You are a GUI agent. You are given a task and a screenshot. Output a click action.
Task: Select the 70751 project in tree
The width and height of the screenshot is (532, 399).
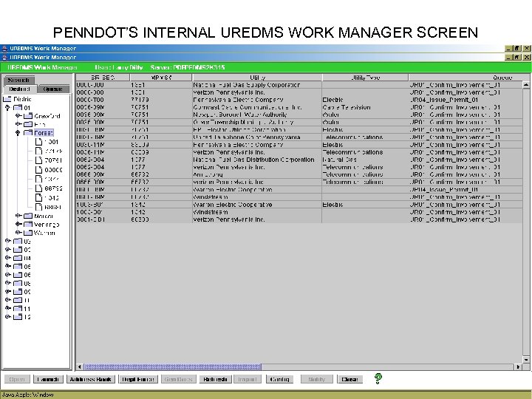click(53, 160)
